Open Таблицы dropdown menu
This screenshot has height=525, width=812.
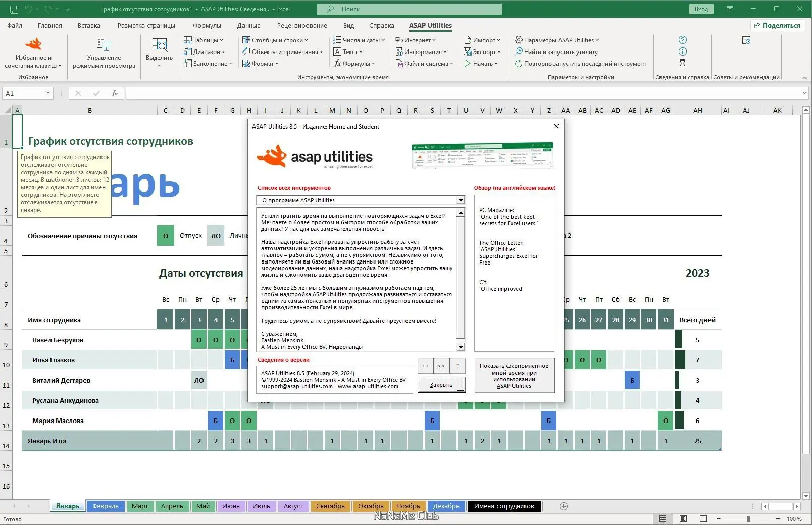203,40
